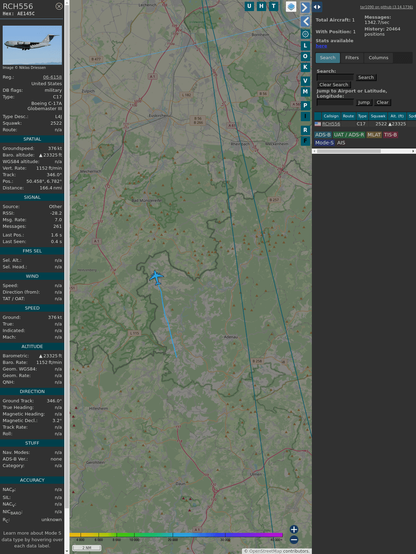This screenshot has width=416, height=554.
Task: Click the Mode-S source legend label
Action: coord(324,143)
